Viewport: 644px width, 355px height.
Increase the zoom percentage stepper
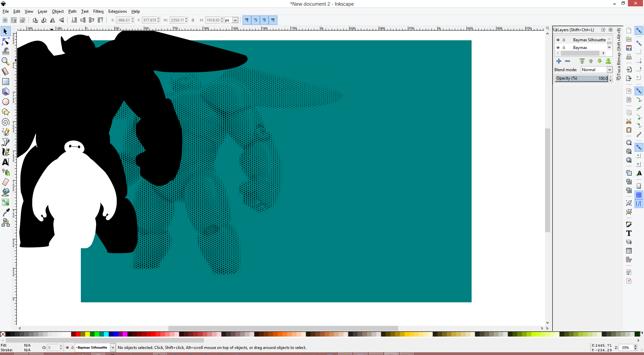click(x=636, y=346)
